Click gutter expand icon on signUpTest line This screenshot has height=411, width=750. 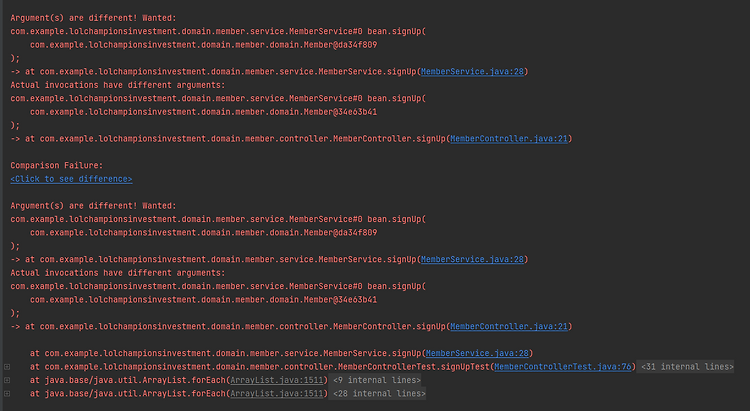click(7, 367)
